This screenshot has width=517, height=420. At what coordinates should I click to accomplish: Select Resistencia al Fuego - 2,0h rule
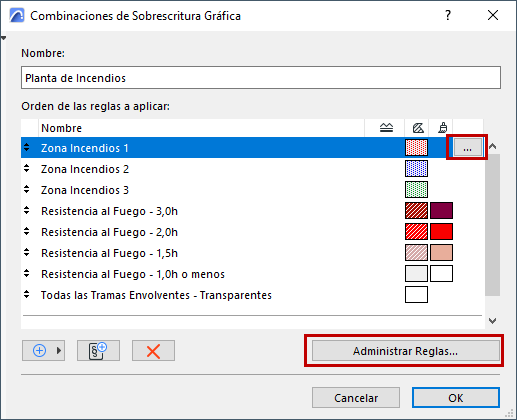pos(252,232)
